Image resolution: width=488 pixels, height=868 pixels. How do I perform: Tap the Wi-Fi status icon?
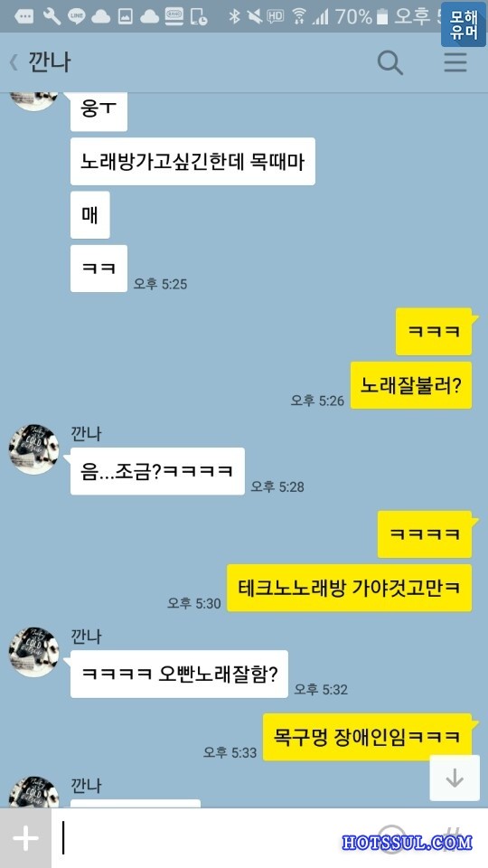coord(299,16)
